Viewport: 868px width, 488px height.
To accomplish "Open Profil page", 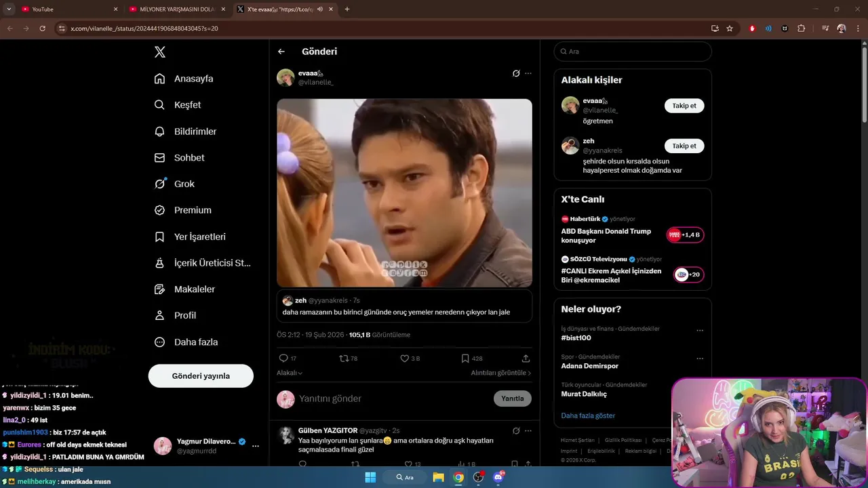I will [x=175, y=315].
